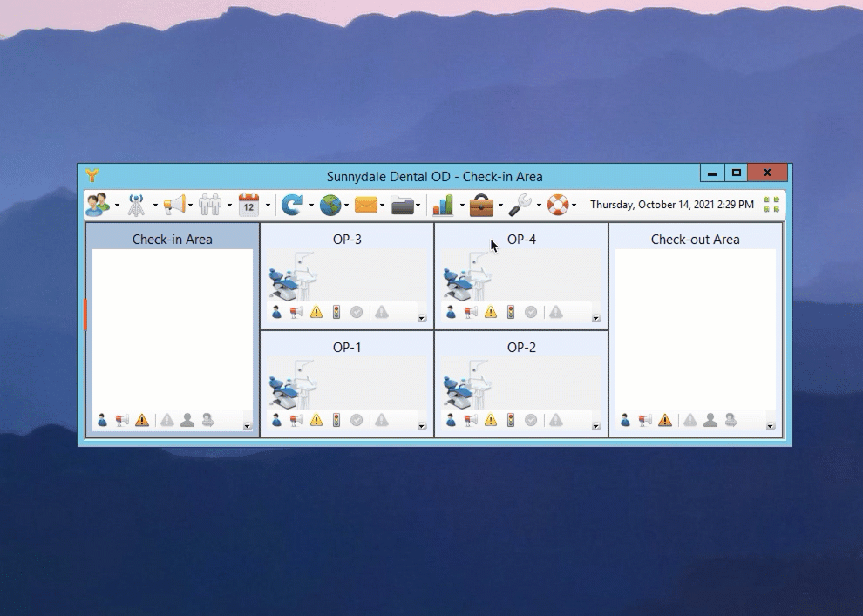Expand the dropdown arrow beside the calendar icon
Screen dimensions: 863x616
pos(268,205)
